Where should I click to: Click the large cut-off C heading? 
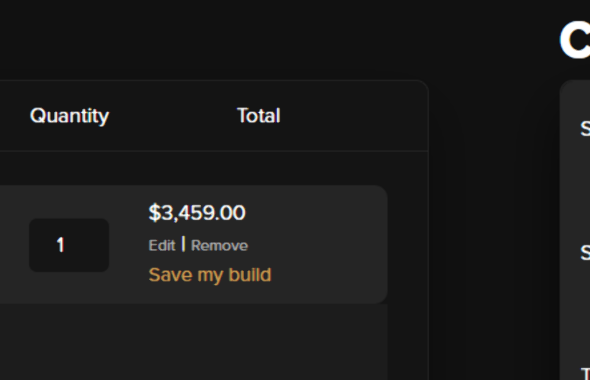click(575, 40)
